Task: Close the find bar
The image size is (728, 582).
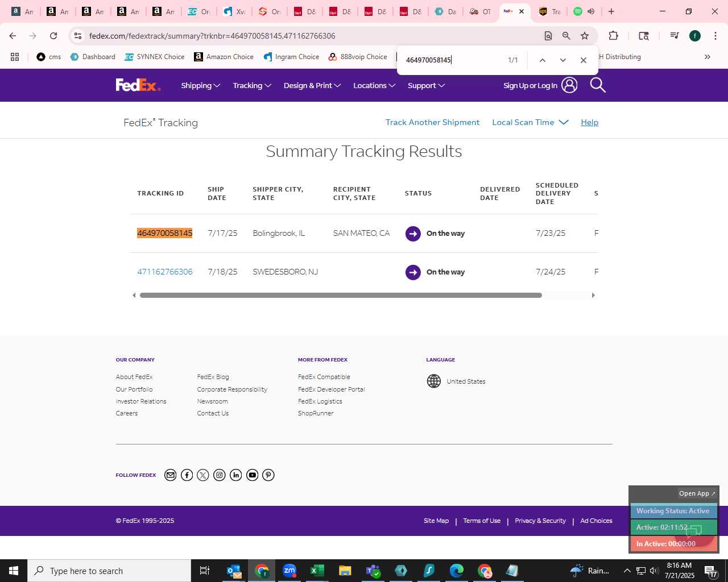Action: 584,60
